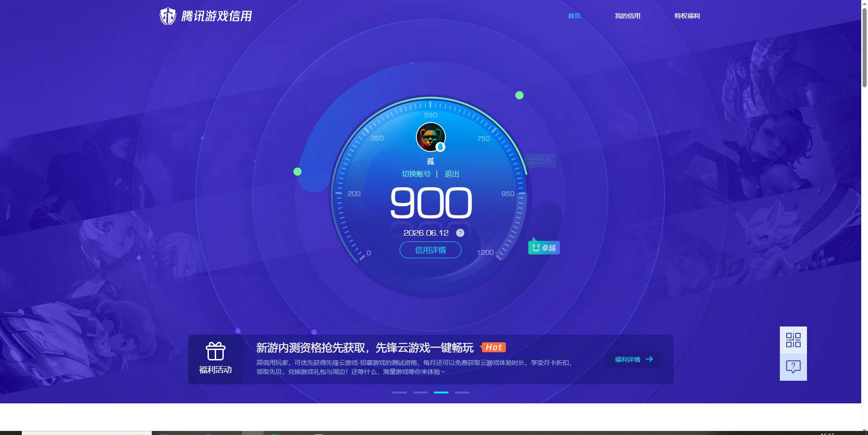Screen dimensions: 868x435
Task: Select the fourth banner carousel indicator
Action: click(x=462, y=392)
